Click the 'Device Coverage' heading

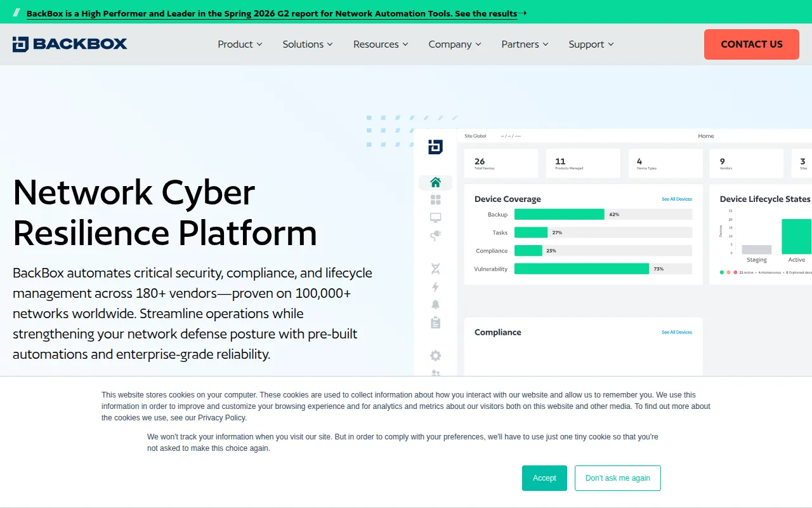point(507,199)
